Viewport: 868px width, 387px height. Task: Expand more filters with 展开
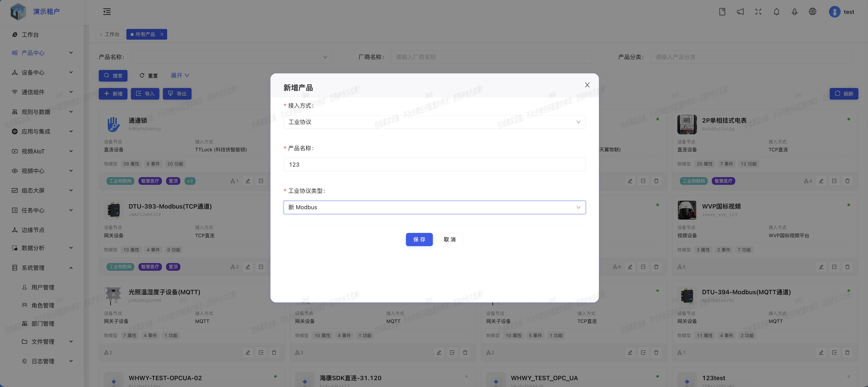pos(180,75)
